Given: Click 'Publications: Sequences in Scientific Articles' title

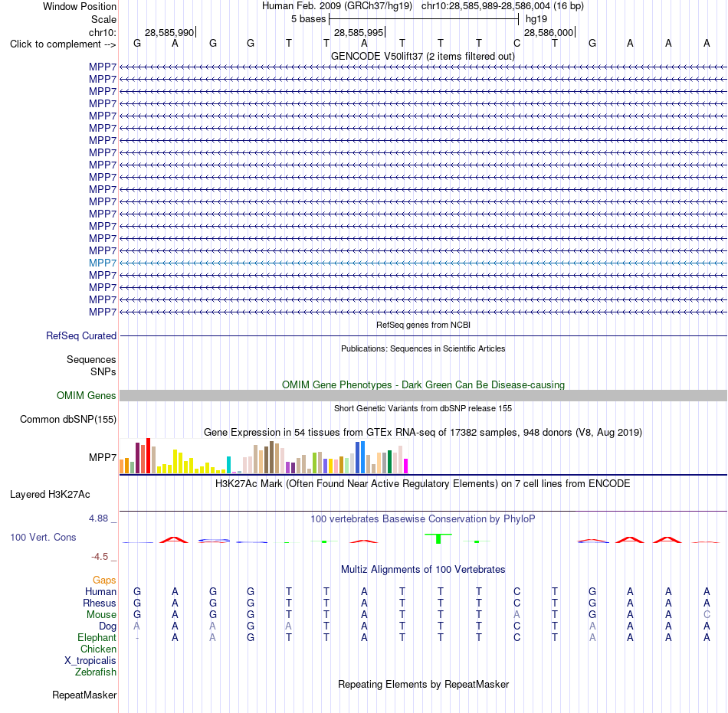Looking at the screenshot, I should pos(423,348).
